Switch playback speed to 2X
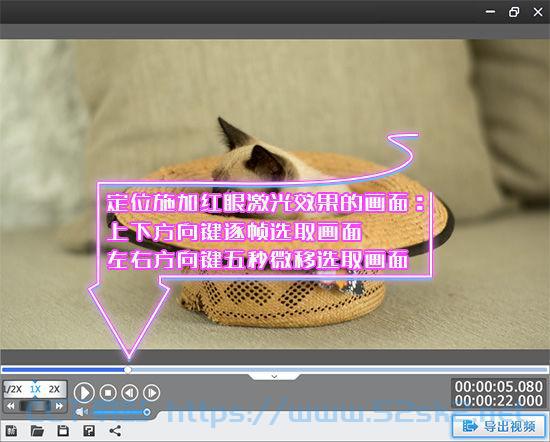The image size is (550, 442). 54,389
